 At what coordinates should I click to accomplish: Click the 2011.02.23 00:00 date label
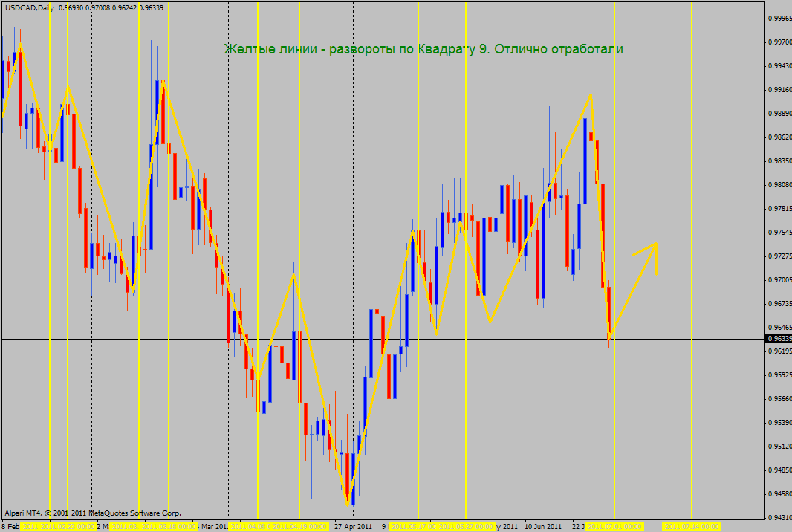pos(68,526)
